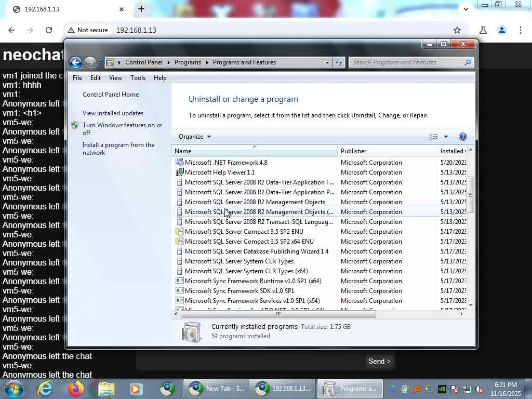
Task: Select SQL Server Compact 3.5 SP2 x64 ENU icon
Action: (x=179, y=241)
